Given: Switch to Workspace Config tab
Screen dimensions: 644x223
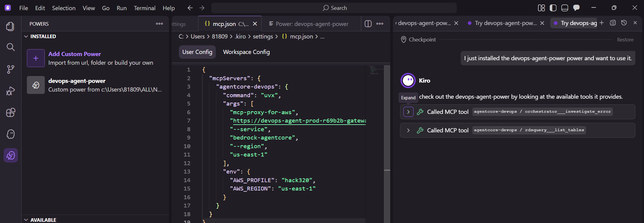Looking at the screenshot, I should click(246, 52).
